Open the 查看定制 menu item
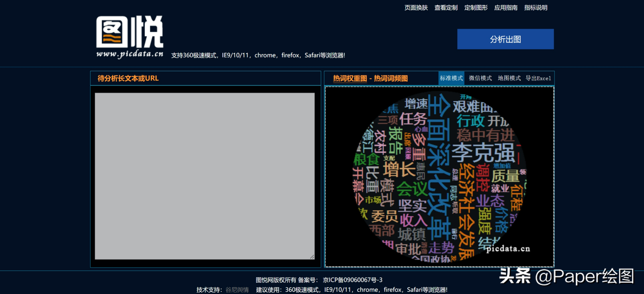This screenshot has width=644, height=294. pos(446,8)
